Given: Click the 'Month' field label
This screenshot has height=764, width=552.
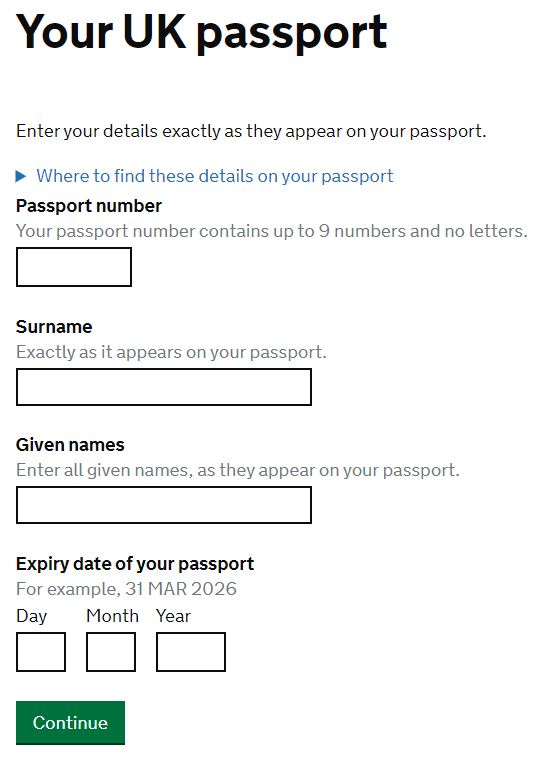Looking at the screenshot, I should 113,616.
